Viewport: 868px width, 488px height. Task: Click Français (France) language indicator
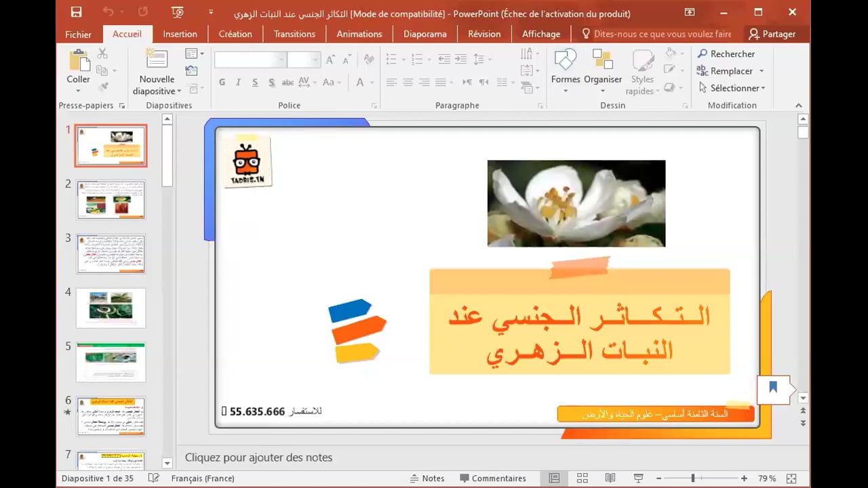tap(203, 478)
